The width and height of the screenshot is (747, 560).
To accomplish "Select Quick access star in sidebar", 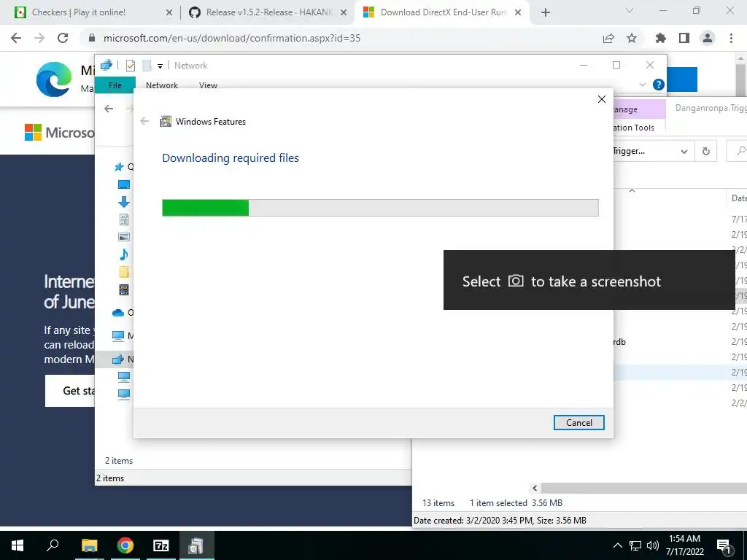I will pyautogui.click(x=119, y=167).
